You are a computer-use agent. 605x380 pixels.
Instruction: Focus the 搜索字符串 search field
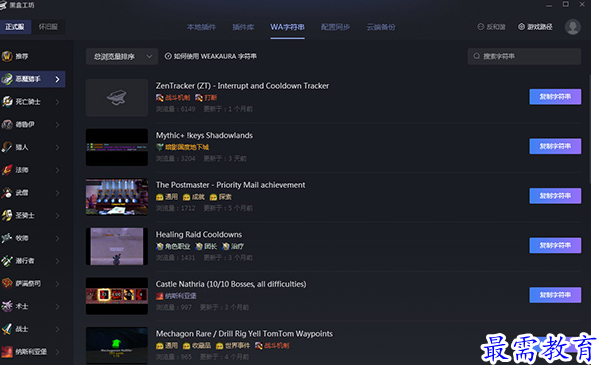pyautogui.click(x=524, y=56)
